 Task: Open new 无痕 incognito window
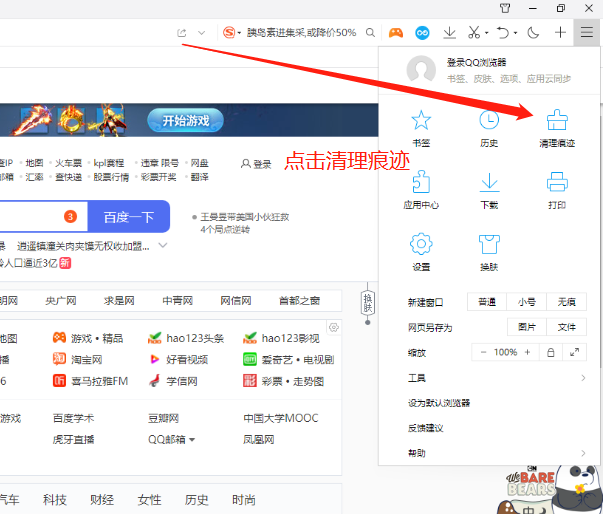566,302
